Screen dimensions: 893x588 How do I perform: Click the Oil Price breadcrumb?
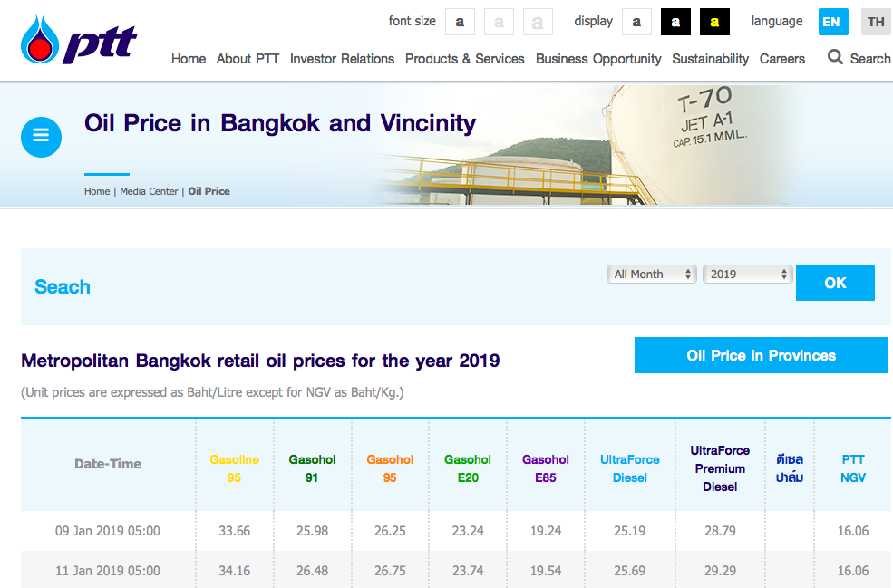[209, 191]
